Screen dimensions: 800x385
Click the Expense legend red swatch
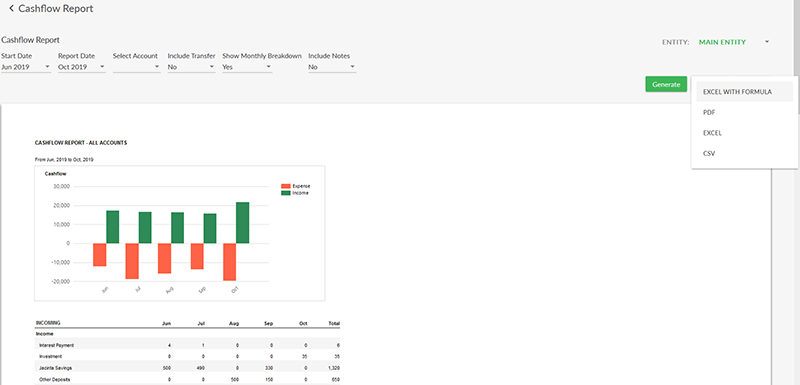tap(285, 186)
